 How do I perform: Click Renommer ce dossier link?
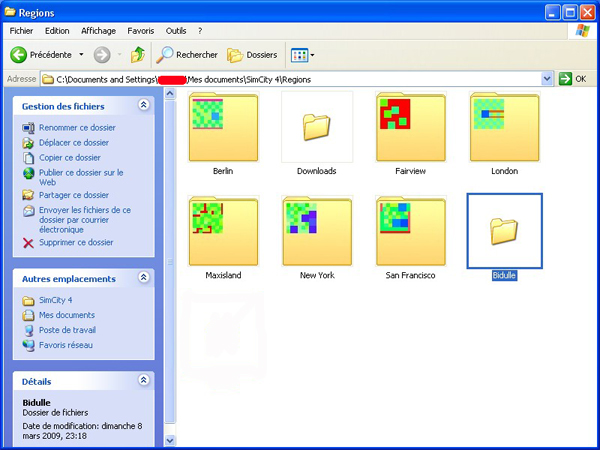coord(77,127)
